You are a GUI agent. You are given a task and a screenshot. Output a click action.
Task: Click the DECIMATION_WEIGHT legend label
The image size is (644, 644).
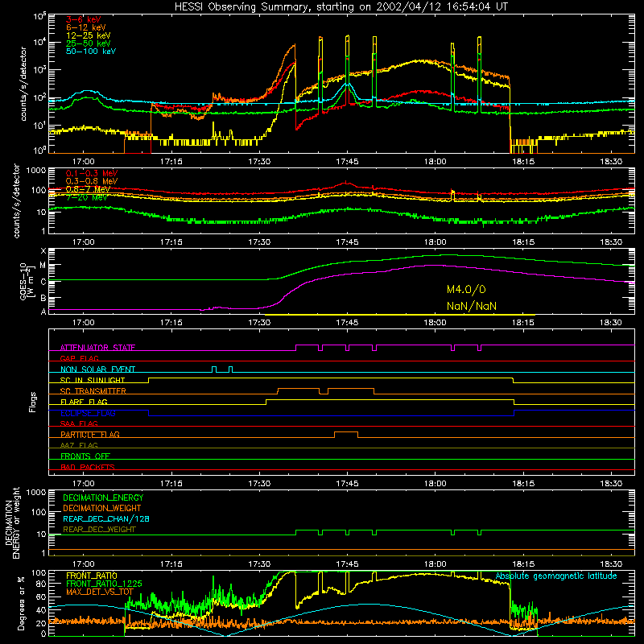tap(102, 509)
